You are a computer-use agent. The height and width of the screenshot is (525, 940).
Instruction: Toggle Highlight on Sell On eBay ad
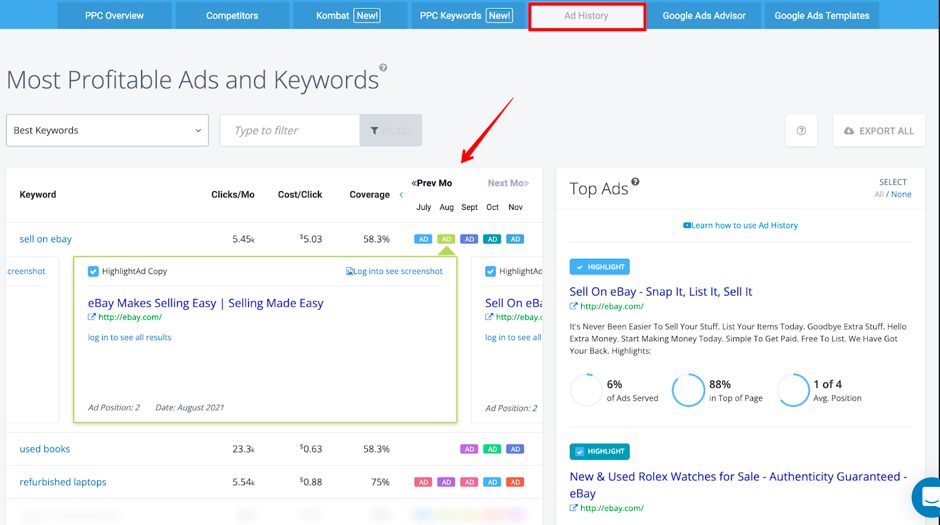click(599, 267)
